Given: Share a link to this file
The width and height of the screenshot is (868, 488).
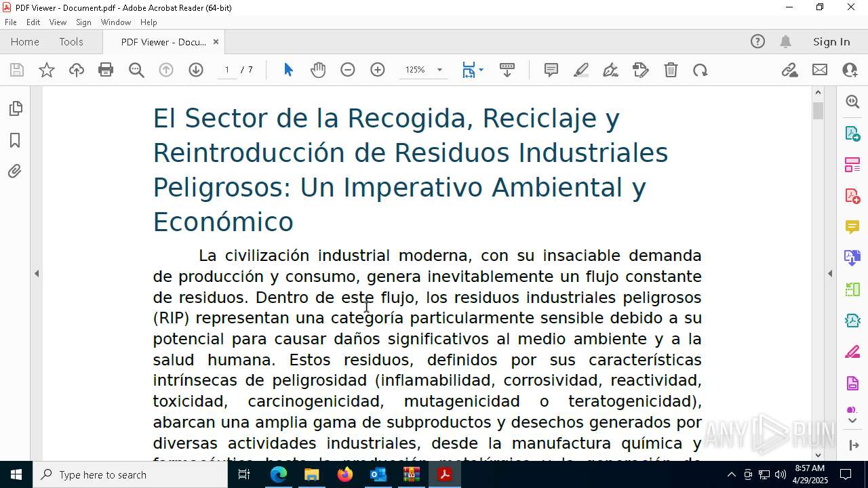Looking at the screenshot, I should pyautogui.click(x=790, y=70).
